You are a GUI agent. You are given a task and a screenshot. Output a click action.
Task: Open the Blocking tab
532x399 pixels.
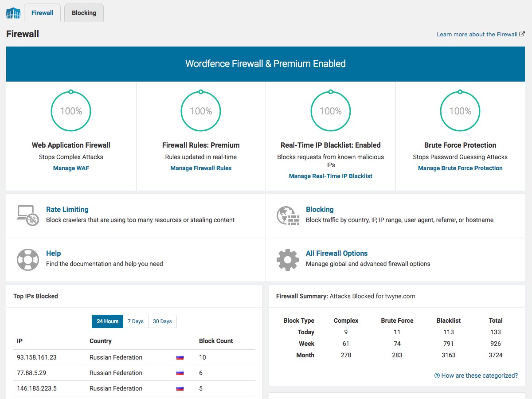[84, 13]
